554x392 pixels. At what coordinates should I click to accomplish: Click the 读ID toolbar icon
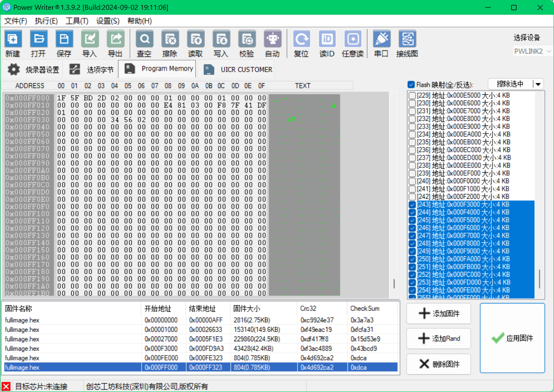pyautogui.click(x=327, y=40)
